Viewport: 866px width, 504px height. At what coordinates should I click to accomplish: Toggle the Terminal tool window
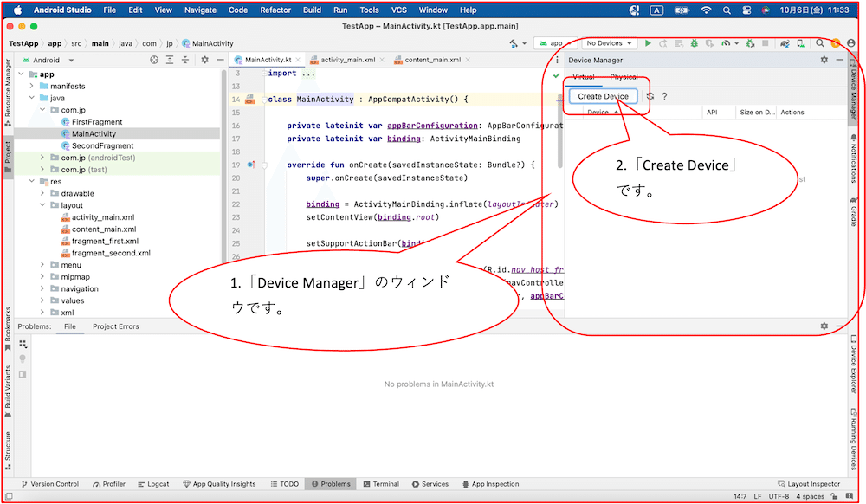point(381,484)
